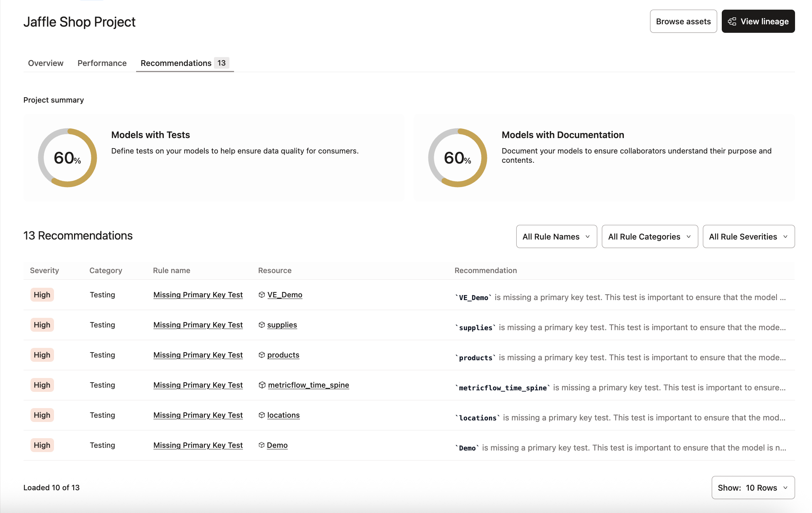Switch to the Overview tab

(x=45, y=63)
